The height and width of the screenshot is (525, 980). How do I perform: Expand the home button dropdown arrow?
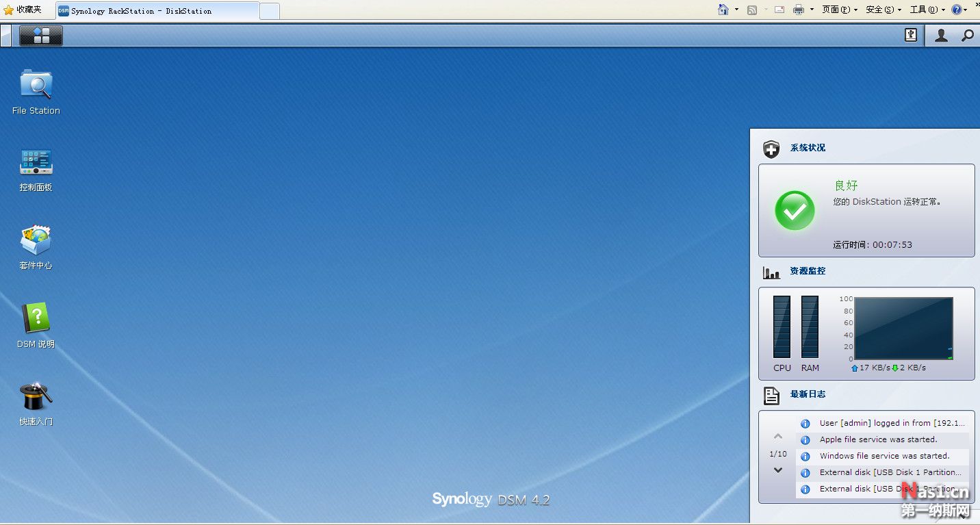pos(736,10)
